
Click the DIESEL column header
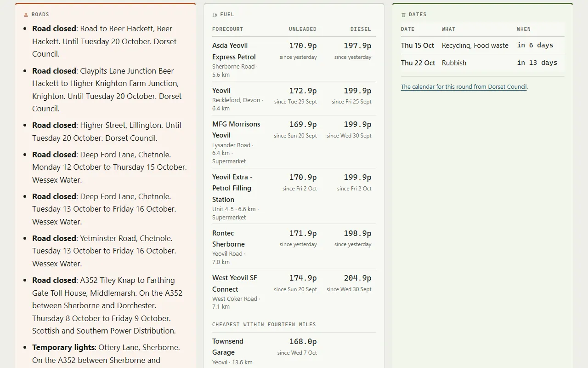coord(361,29)
